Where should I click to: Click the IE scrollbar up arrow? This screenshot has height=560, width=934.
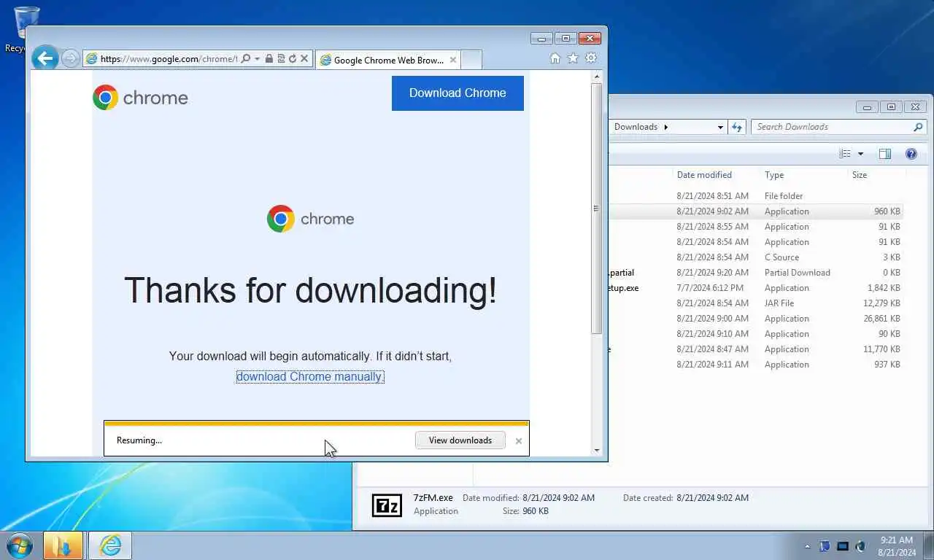(x=596, y=76)
